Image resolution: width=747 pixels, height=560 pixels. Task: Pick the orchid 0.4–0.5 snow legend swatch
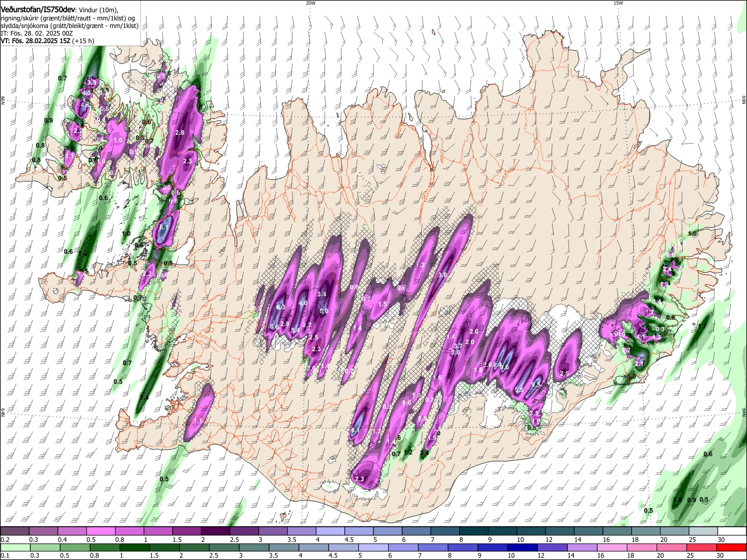(72, 531)
